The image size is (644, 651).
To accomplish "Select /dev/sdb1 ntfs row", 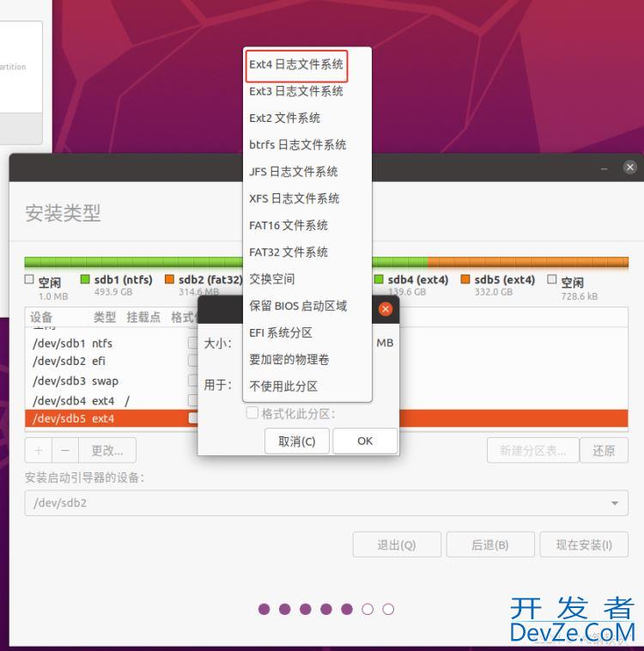I will click(112, 344).
